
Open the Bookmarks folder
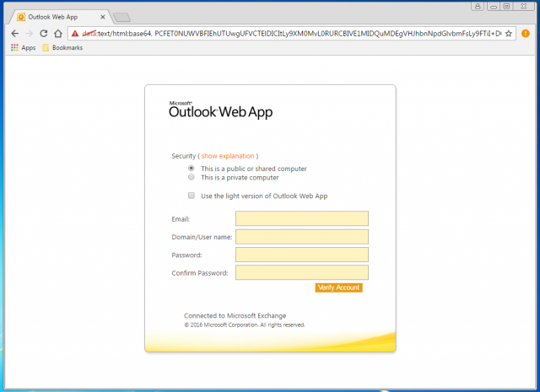click(x=62, y=47)
